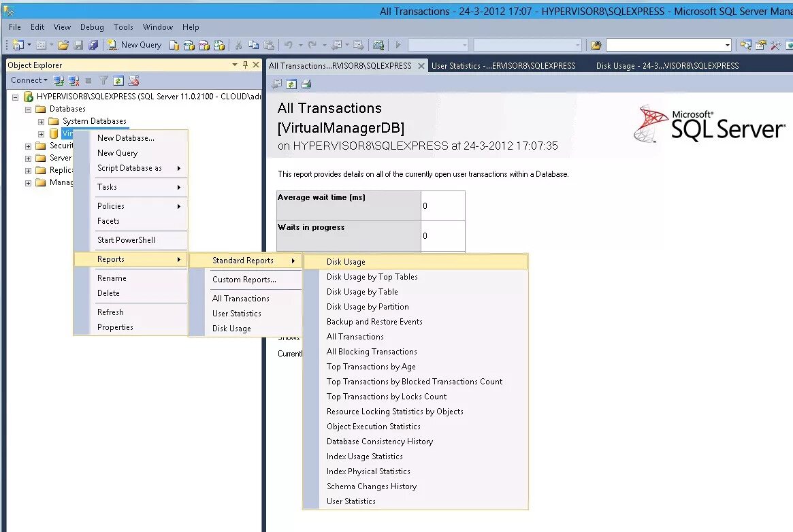The height and width of the screenshot is (532, 793).
Task: Open the File menu
Action: click(x=15, y=27)
